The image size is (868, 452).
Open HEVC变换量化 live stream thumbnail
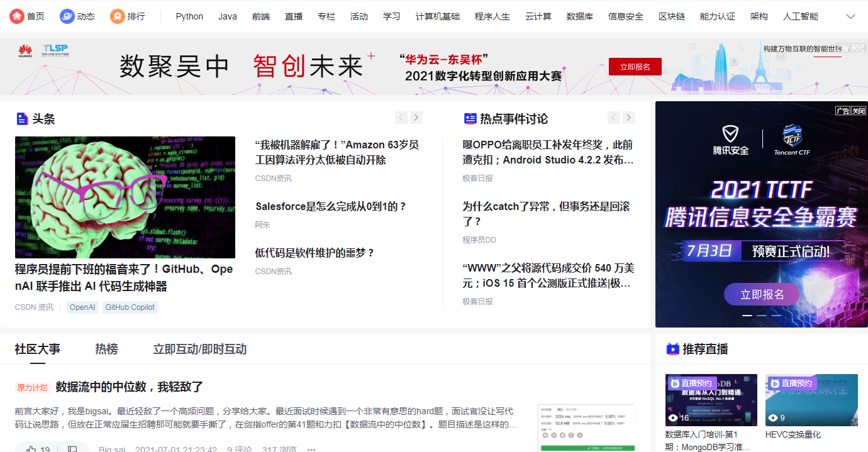pyautogui.click(x=811, y=400)
